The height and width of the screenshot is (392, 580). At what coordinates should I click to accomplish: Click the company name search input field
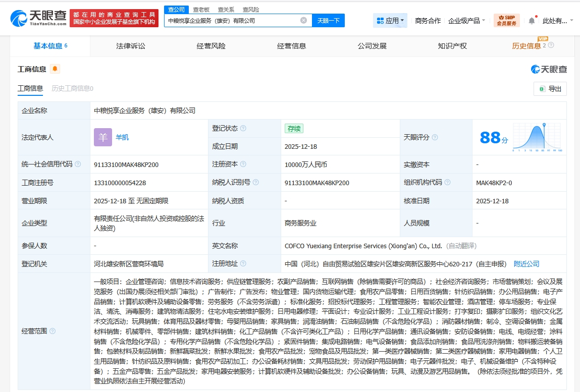click(232, 21)
